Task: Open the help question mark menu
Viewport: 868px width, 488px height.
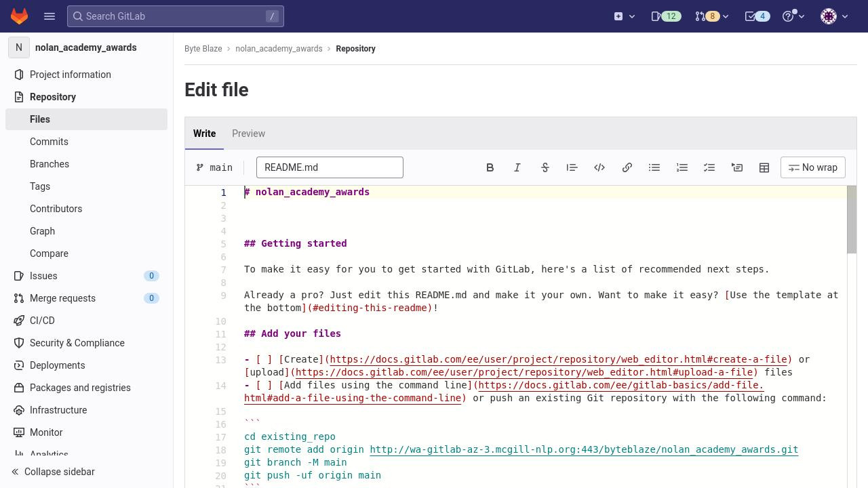Action: tap(793, 16)
